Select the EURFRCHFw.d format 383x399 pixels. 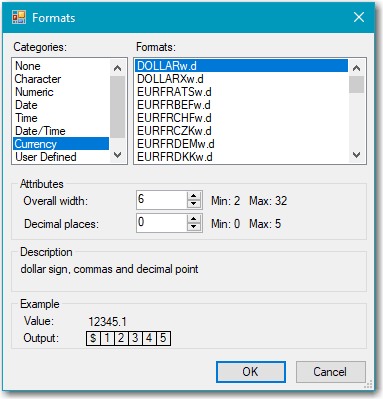click(x=241, y=118)
